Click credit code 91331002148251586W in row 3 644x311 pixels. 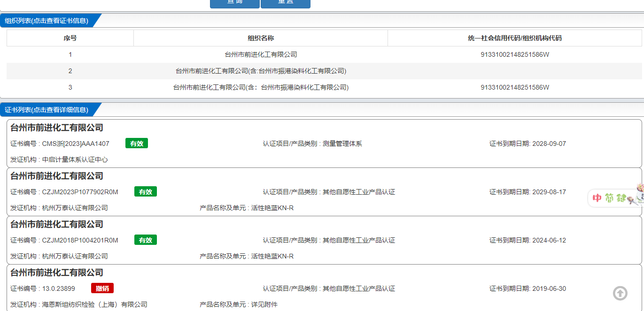point(515,87)
